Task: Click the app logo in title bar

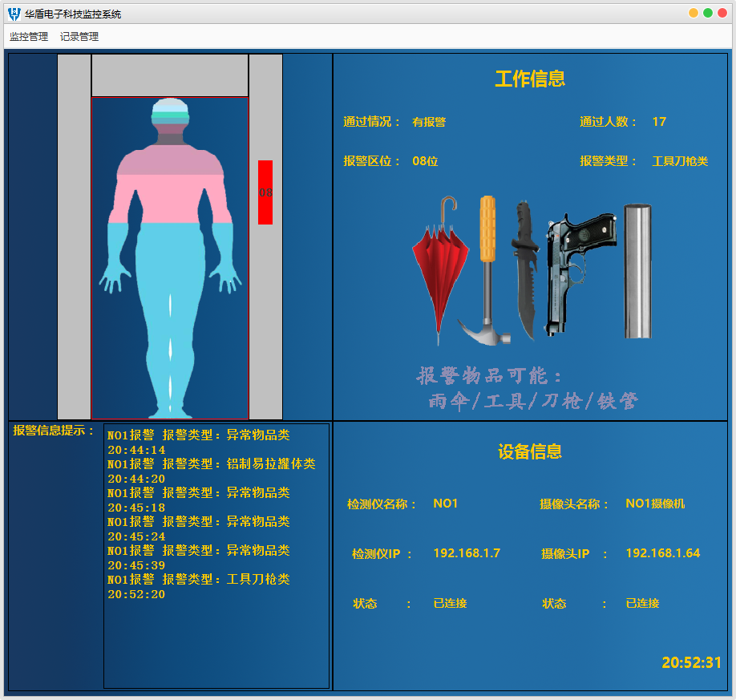Action: point(14,14)
